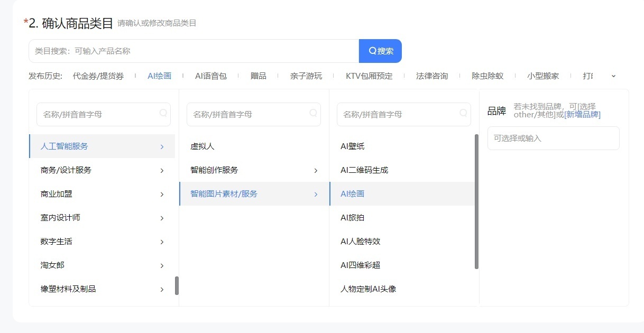Click the search icon in the first column filter field
This screenshot has height=333, width=644.
pos(163,114)
